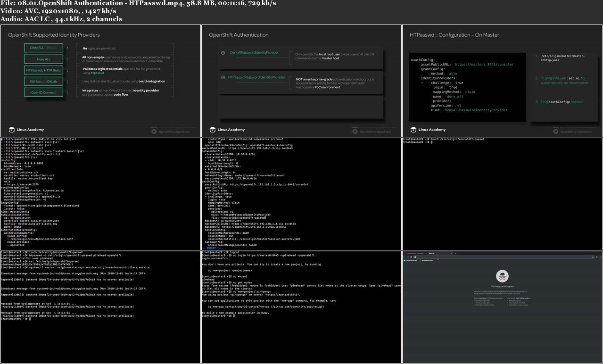Click 'You've gone incognito' heading
The width and height of the screenshot is (603, 364).
pos(502,287)
